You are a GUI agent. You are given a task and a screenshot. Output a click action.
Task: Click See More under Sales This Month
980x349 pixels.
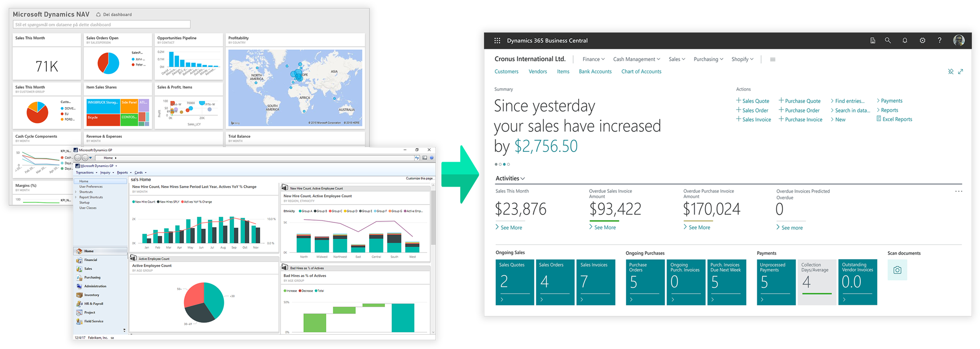[509, 228]
